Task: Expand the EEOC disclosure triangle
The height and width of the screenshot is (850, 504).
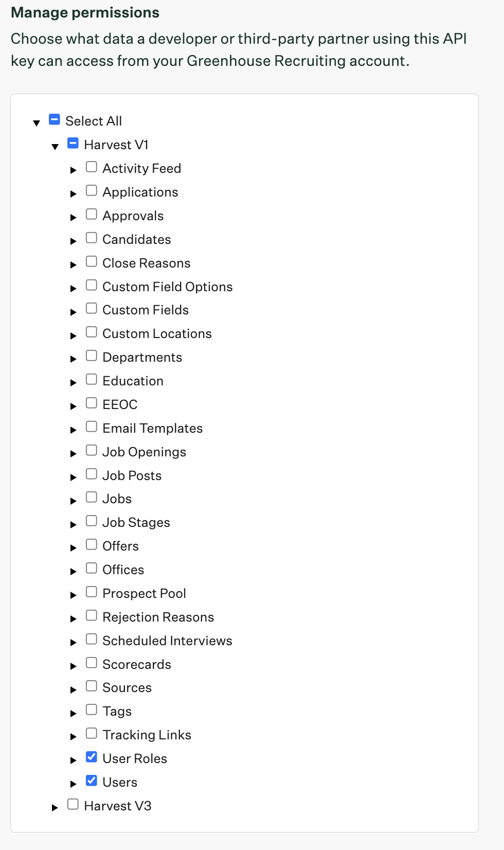Action: [74, 406]
